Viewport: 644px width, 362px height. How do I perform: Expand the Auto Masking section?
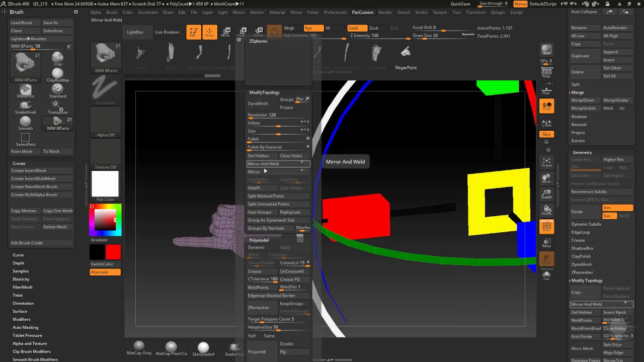click(25, 327)
